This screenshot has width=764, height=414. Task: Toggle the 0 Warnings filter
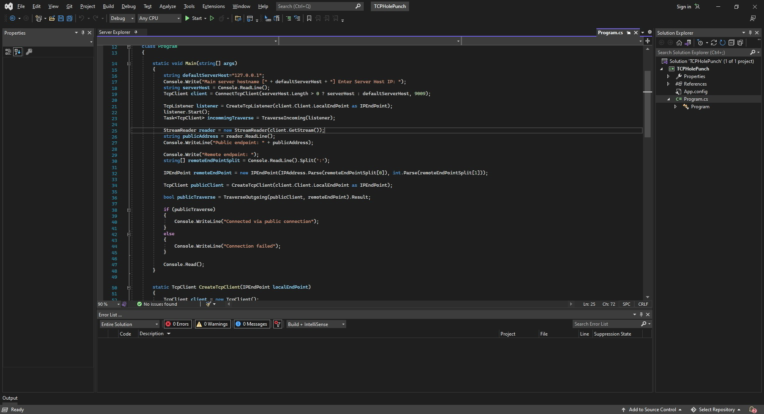coord(213,324)
